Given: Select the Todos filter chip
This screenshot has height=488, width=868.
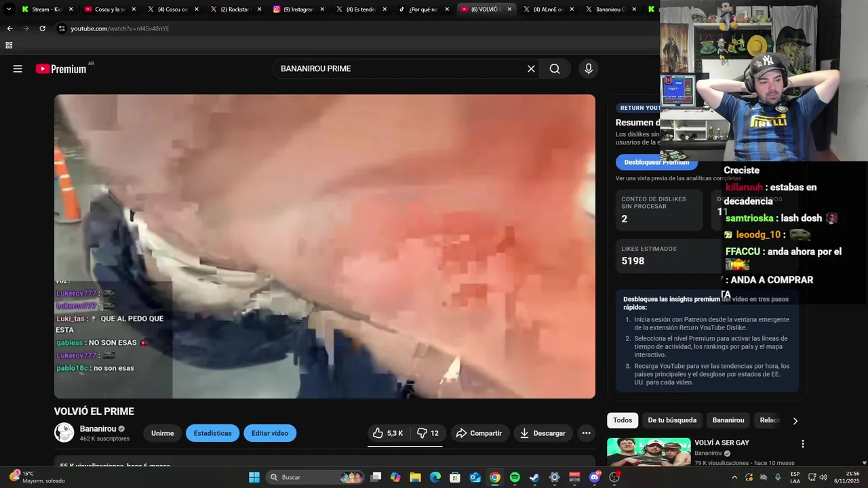Looking at the screenshot, I should (x=623, y=420).
